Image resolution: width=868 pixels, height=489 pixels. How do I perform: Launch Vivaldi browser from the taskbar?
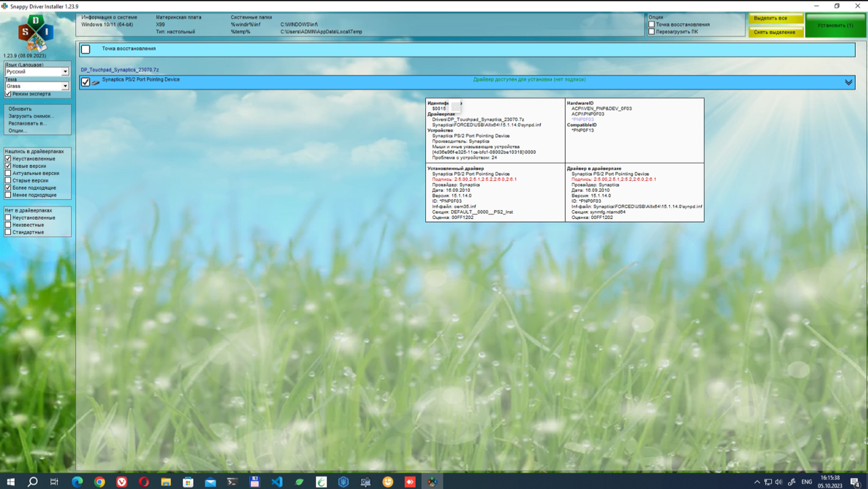pyautogui.click(x=122, y=482)
